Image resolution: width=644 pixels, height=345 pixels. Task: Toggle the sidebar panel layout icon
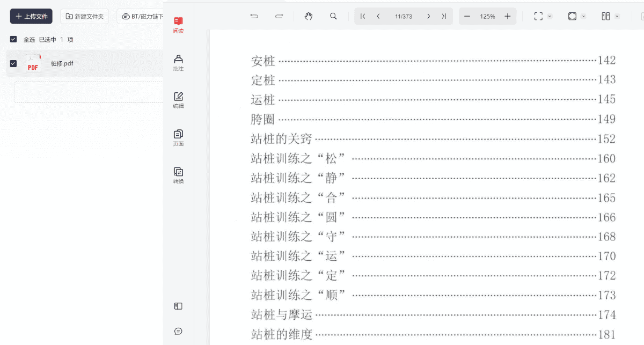(178, 306)
